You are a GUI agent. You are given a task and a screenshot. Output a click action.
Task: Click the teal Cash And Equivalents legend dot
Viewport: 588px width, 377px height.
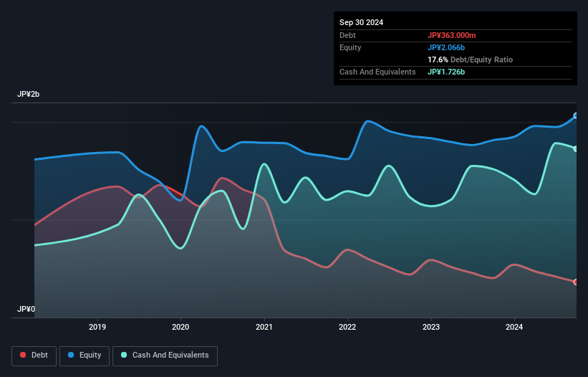click(124, 355)
